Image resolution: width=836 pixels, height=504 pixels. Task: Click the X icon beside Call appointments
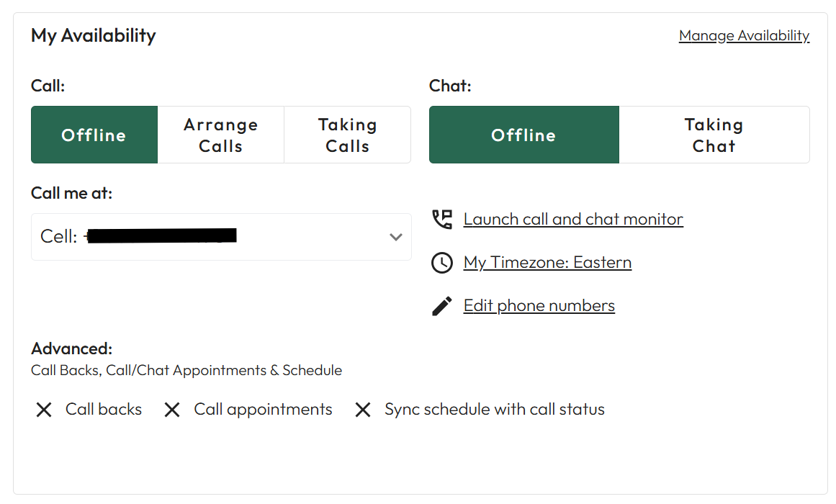171,410
